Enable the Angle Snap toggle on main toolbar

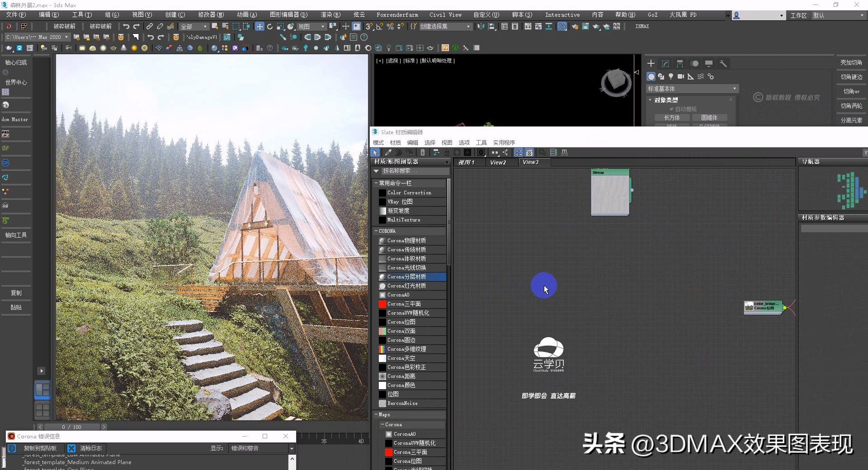click(380, 26)
